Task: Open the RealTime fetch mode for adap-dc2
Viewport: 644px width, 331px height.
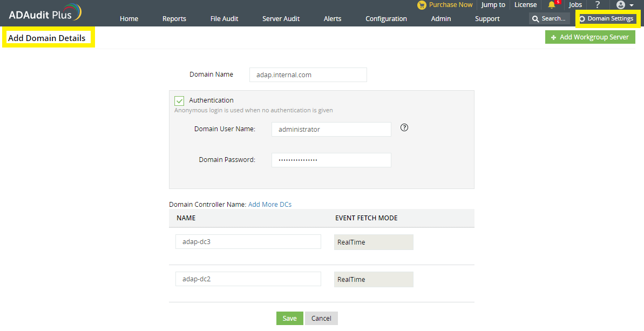Action: click(x=373, y=279)
